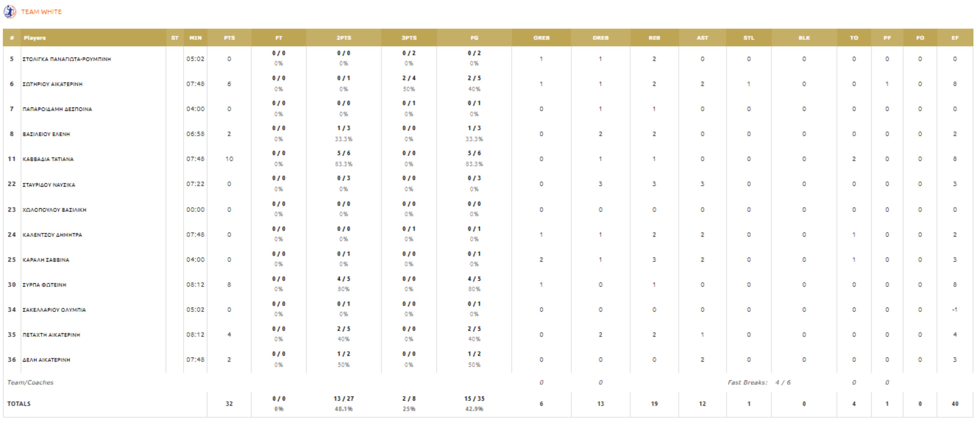Sort by the AST column header
This screenshot has width=980, height=425.
(x=702, y=38)
